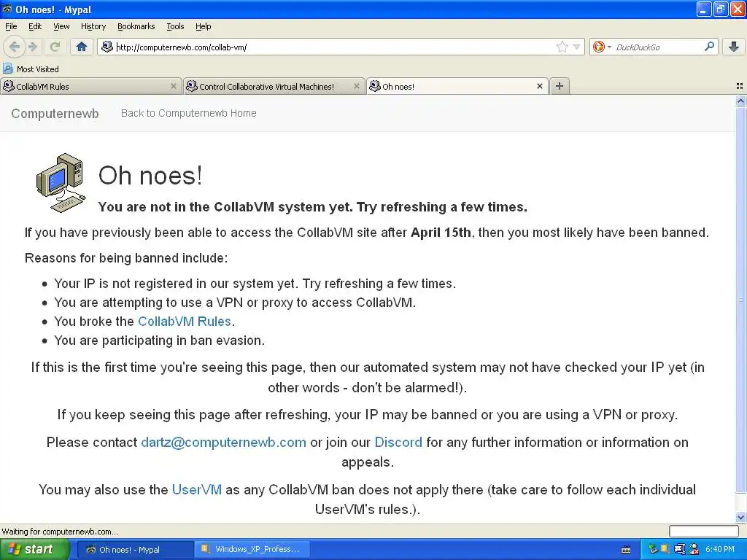747x560 pixels.
Task: Click the first system tray icon
Action: click(653, 550)
